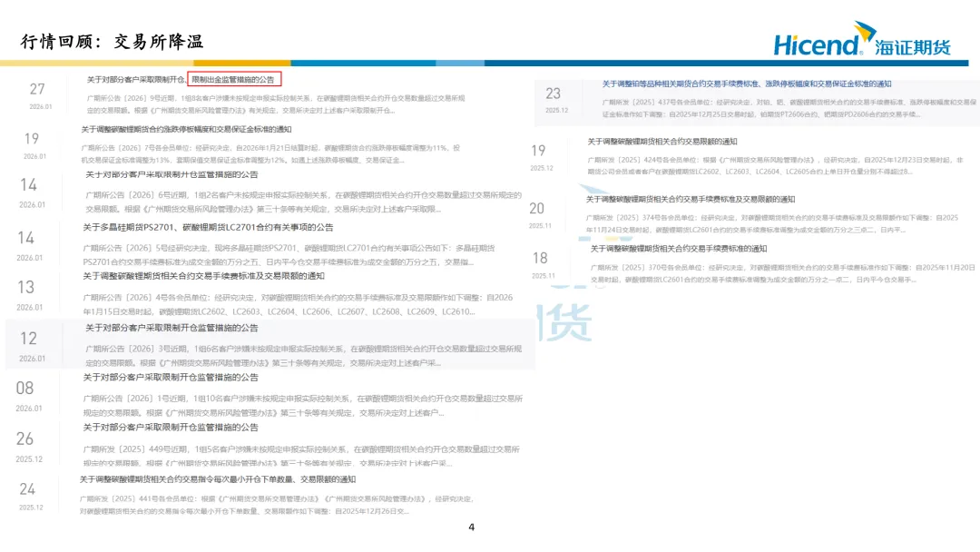The image size is (980, 552).
Task: Click the summary starting 广期所发〔2025〕449号
Action: coord(301,457)
